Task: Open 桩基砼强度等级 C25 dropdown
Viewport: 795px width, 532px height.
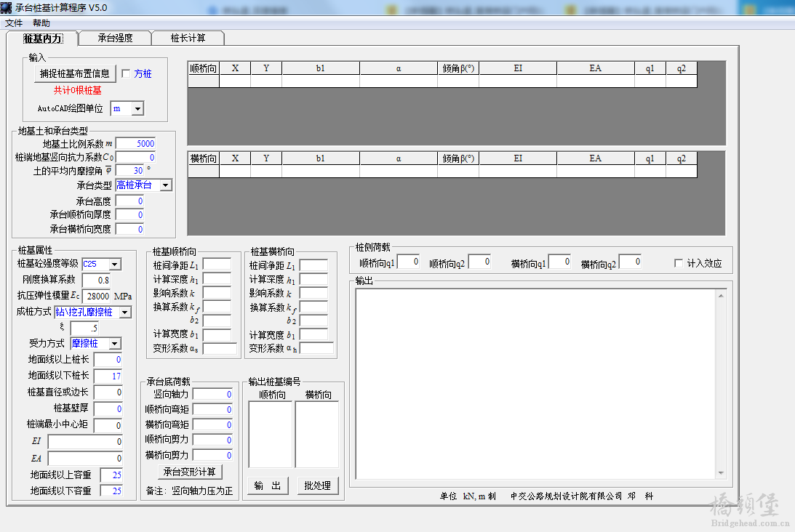Action: [x=115, y=264]
